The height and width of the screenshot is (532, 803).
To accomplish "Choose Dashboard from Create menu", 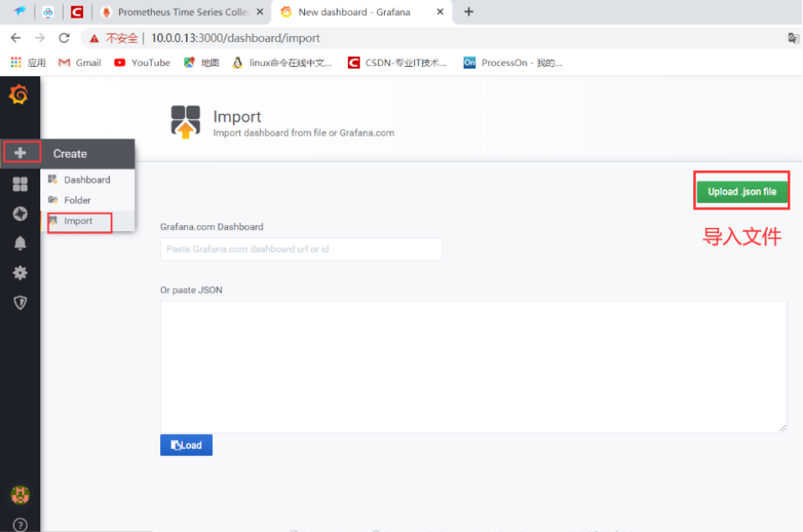I will click(87, 180).
